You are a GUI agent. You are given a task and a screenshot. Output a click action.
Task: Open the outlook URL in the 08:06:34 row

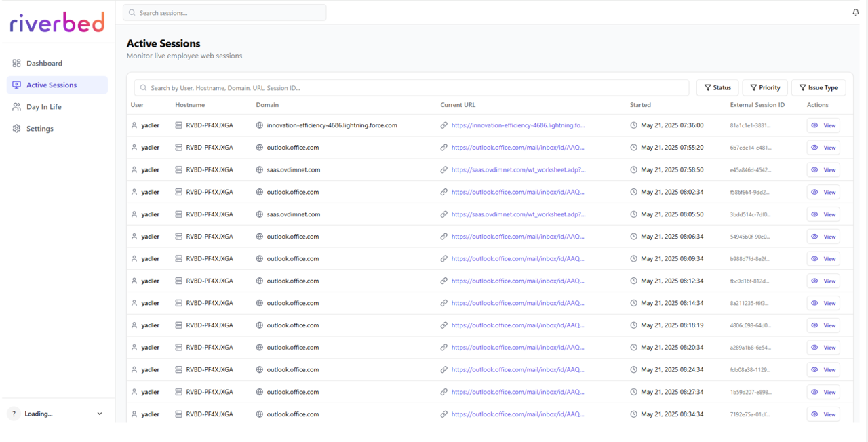coord(518,237)
